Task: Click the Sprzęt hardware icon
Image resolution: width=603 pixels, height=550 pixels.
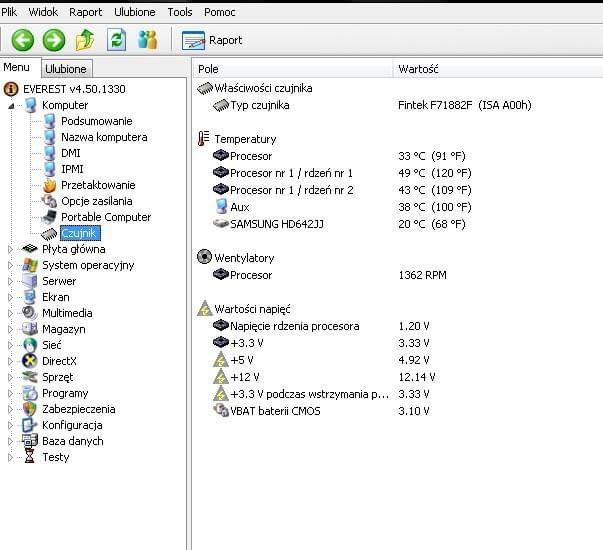Action: point(30,377)
